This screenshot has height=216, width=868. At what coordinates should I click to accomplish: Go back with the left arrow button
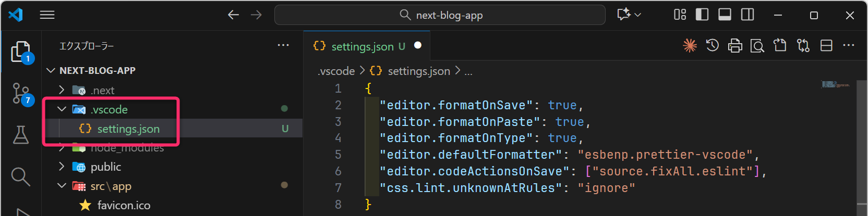[233, 15]
